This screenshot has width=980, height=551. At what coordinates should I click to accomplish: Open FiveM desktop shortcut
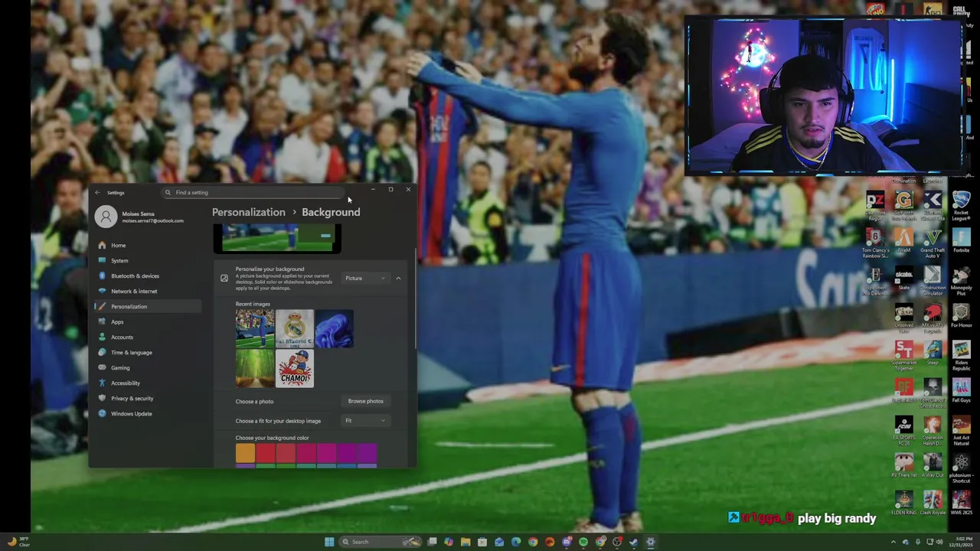coord(904,241)
